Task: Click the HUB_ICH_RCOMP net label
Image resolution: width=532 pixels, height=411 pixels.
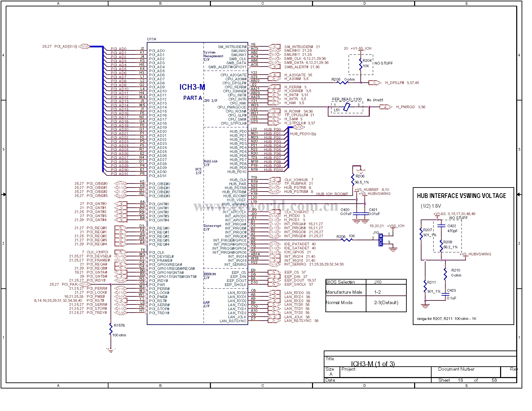Action: 332,194
